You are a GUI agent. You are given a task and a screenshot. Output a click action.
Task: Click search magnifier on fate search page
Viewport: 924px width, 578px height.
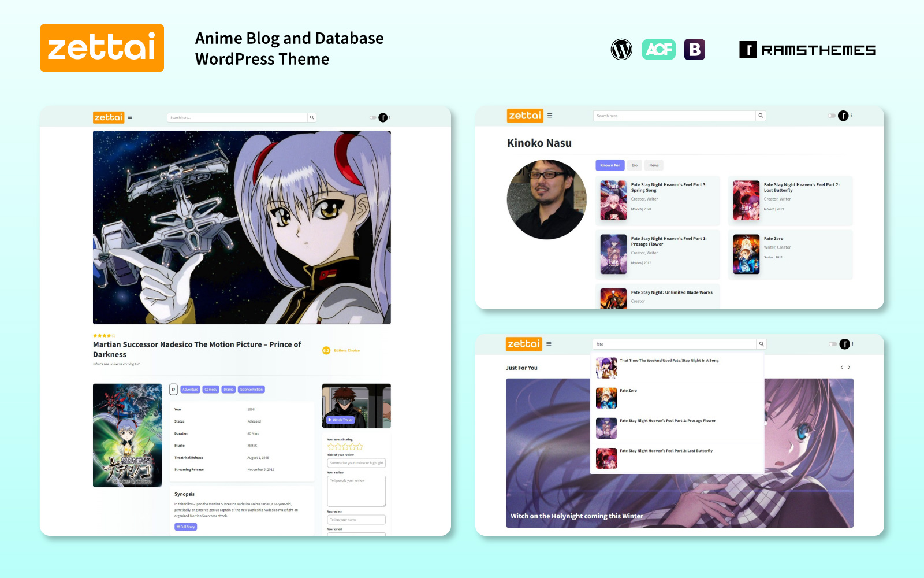pos(762,344)
